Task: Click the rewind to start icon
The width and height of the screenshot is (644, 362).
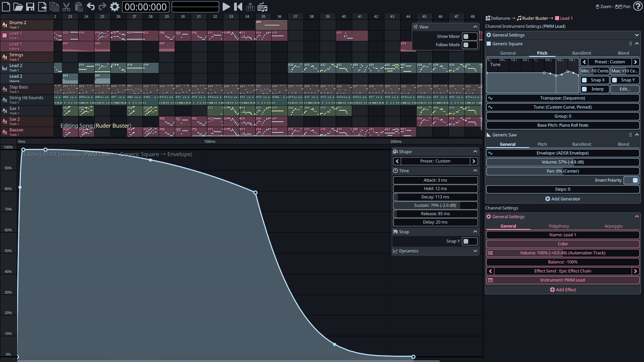Action: 238,7
